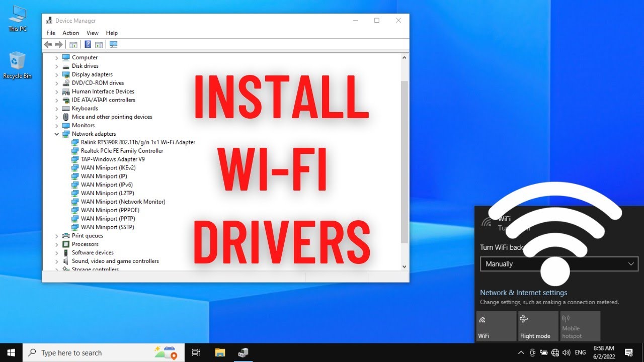
Task: Click the back navigation arrow in Device Manager
Action: [x=48, y=44]
